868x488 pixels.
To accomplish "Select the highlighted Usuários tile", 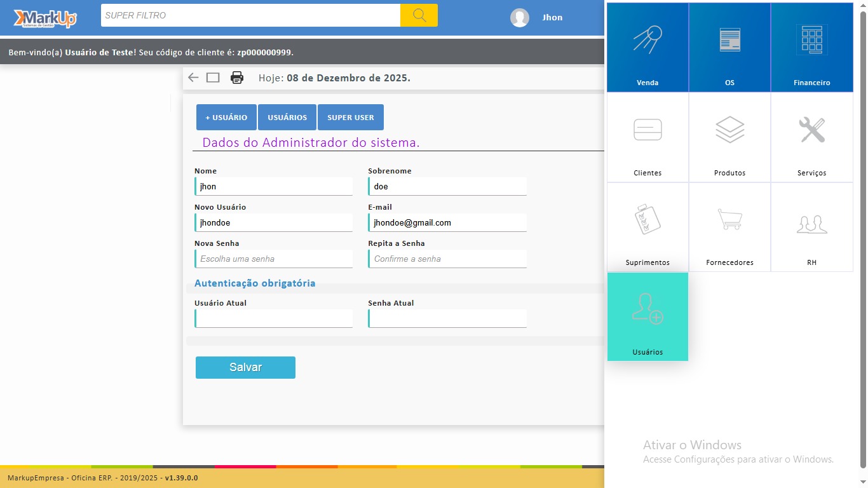I will point(648,316).
